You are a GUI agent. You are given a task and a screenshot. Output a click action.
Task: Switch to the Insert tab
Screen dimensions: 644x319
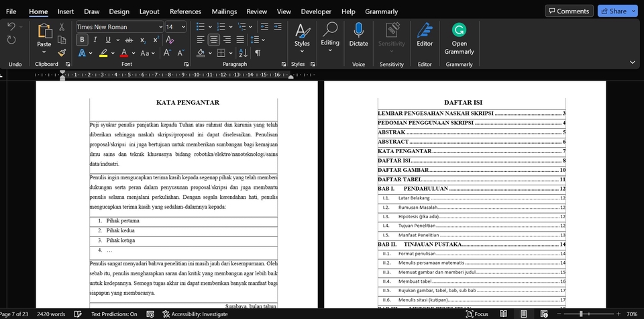(66, 11)
